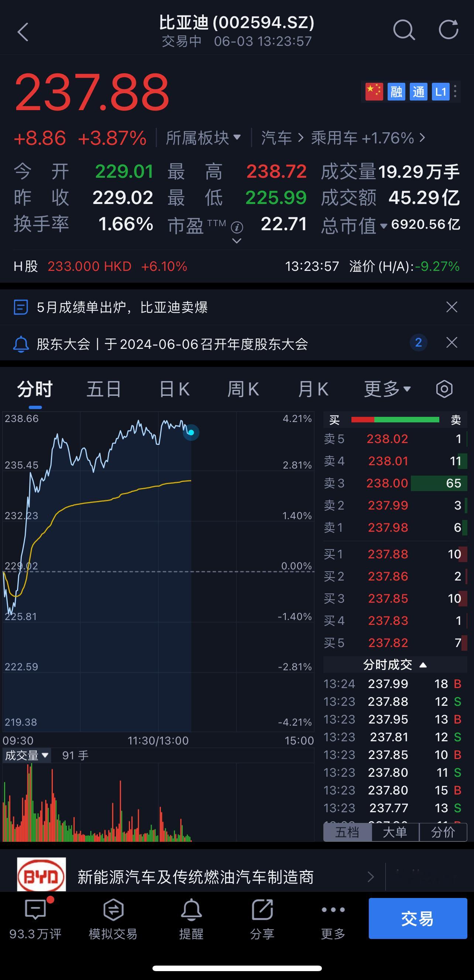Open the 更多 chart period dropdown
474x980 pixels.
(387, 389)
